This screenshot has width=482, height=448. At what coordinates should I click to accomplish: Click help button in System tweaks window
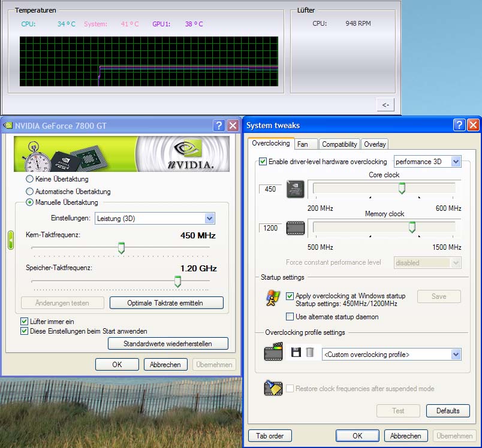pos(459,125)
